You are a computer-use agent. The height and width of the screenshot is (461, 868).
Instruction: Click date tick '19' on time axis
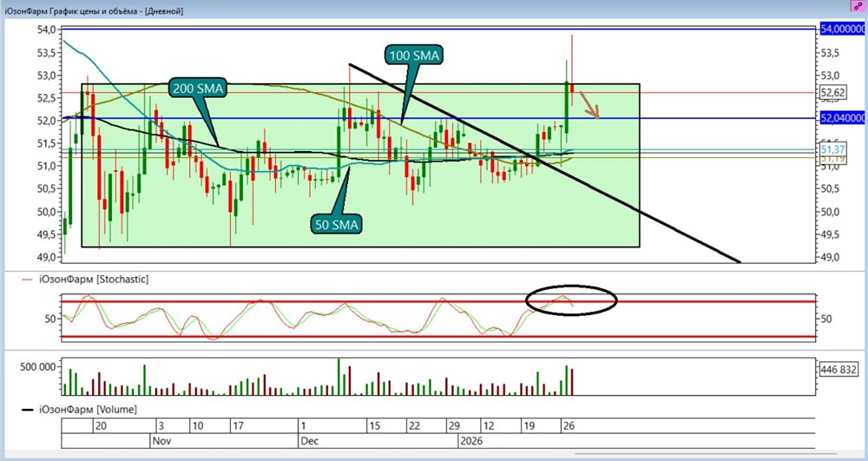(x=529, y=426)
